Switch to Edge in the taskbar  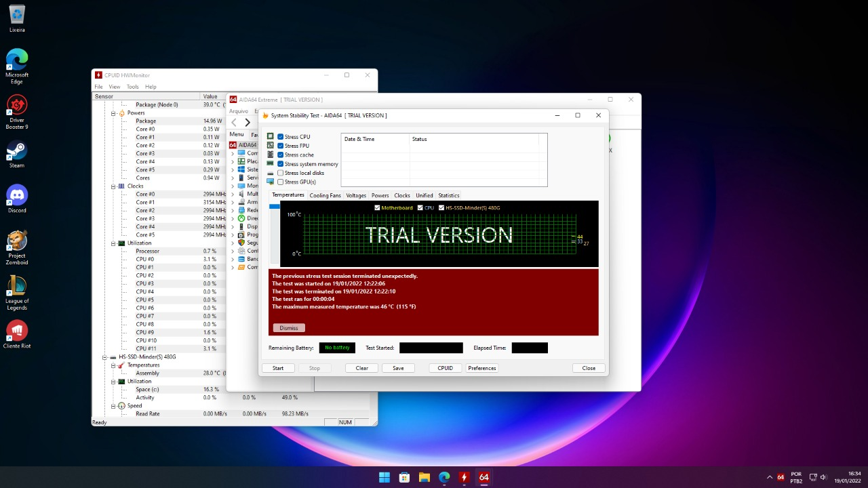click(x=444, y=477)
